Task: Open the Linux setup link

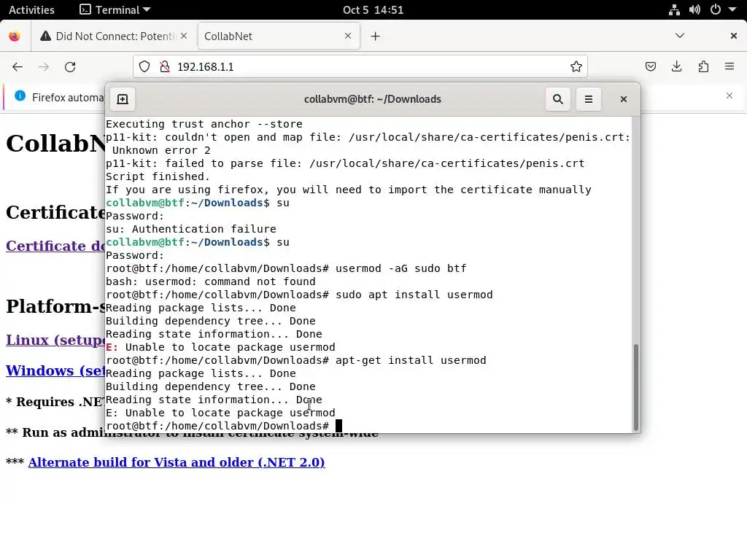Action: pos(55,340)
